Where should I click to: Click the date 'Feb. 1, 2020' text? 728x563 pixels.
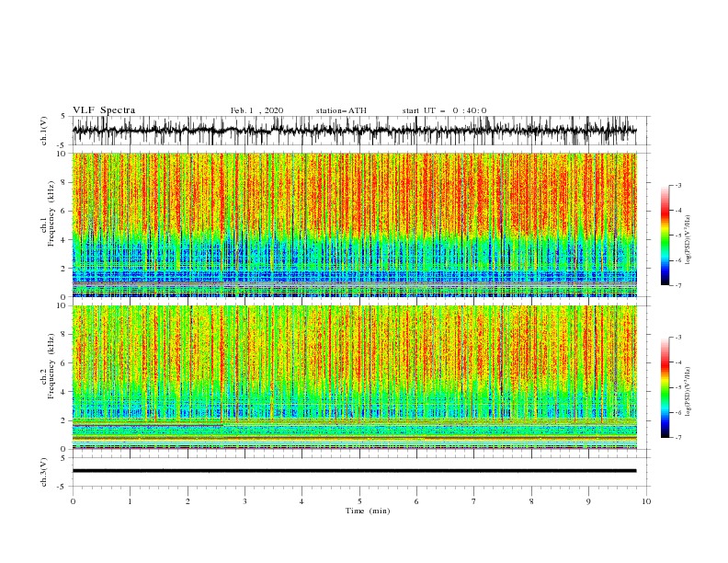coord(256,110)
